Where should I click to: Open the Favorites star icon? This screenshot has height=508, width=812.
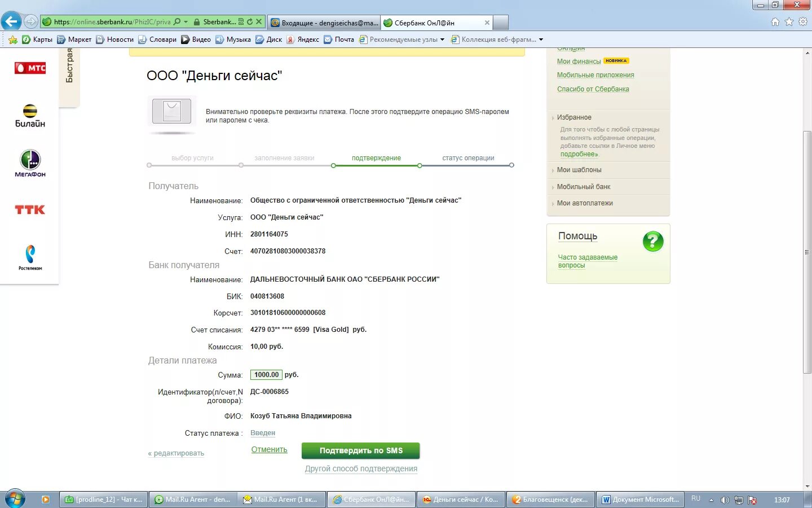[x=789, y=22]
